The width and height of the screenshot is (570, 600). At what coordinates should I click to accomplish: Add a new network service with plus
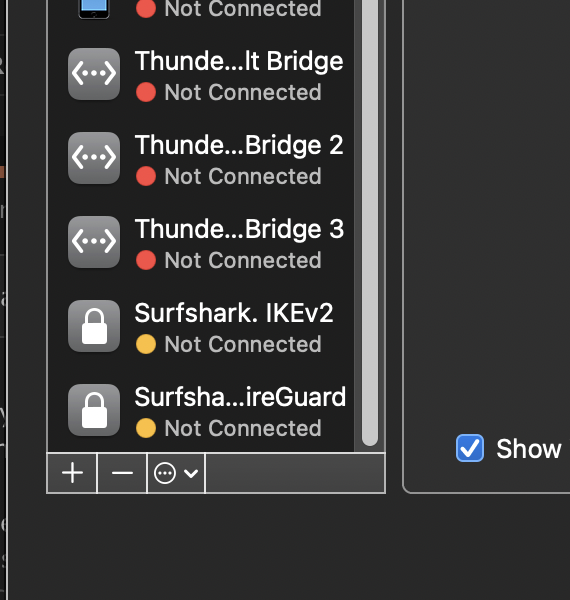72,473
